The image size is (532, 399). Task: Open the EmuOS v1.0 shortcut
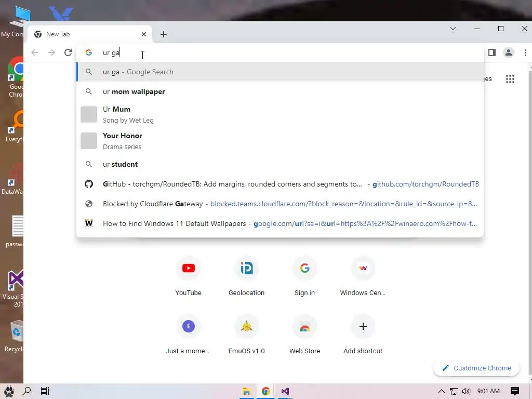pyautogui.click(x=247, y=335)
